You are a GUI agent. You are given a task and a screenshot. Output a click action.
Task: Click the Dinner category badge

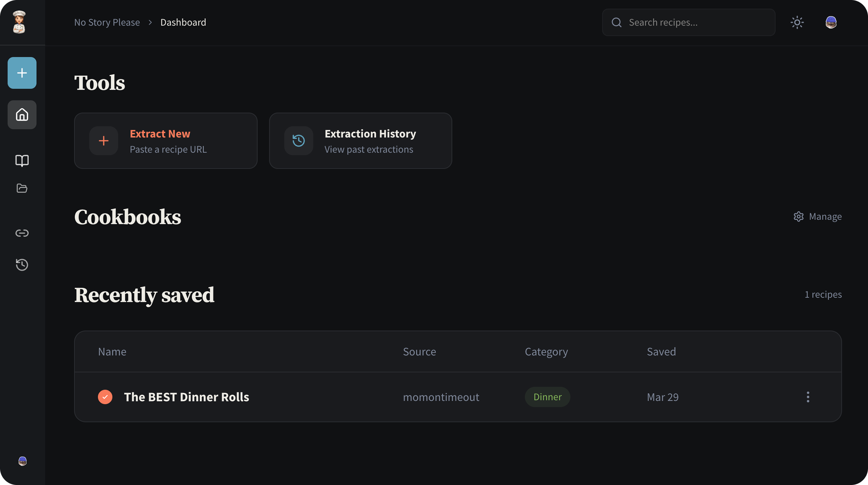pos(547,397)
